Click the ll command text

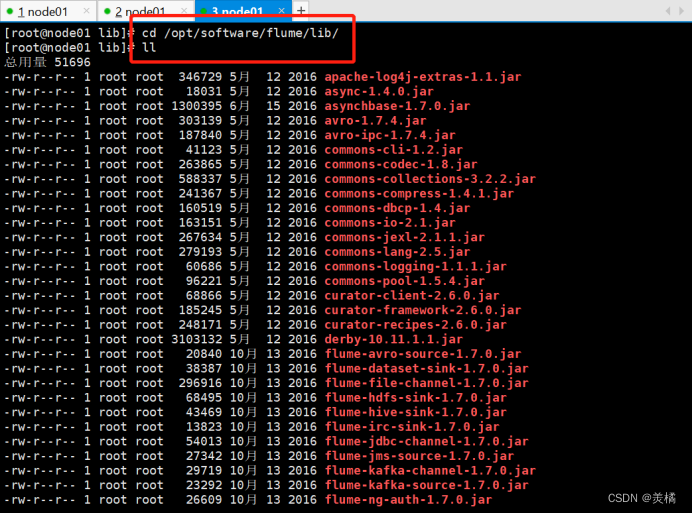(x=149, y=47)
